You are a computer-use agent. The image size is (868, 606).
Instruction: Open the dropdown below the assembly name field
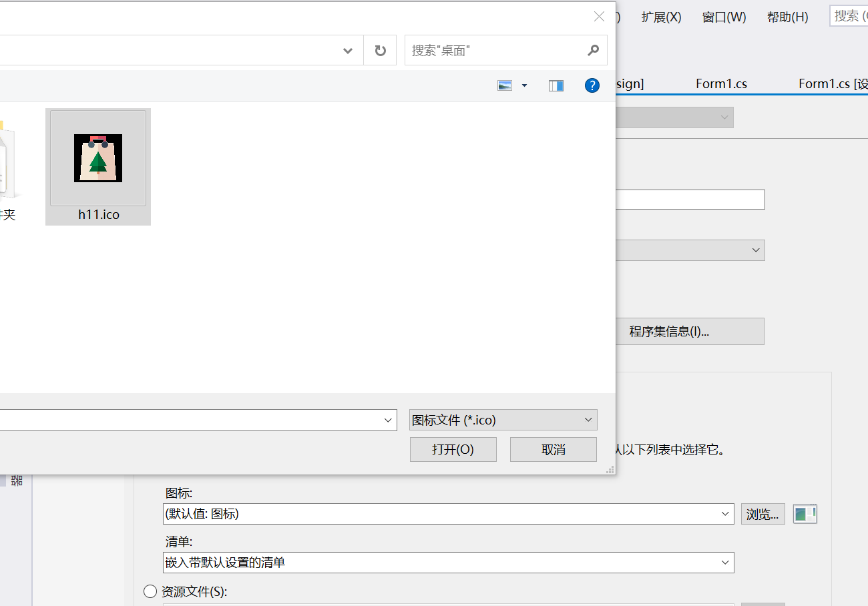pyautogui.click(x=690, y=250)
